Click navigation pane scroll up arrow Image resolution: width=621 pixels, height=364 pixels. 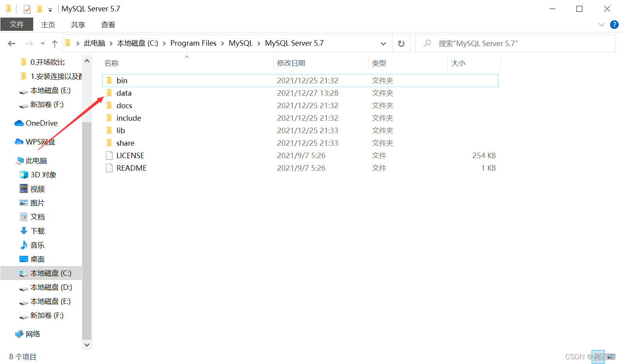(87, 61)
